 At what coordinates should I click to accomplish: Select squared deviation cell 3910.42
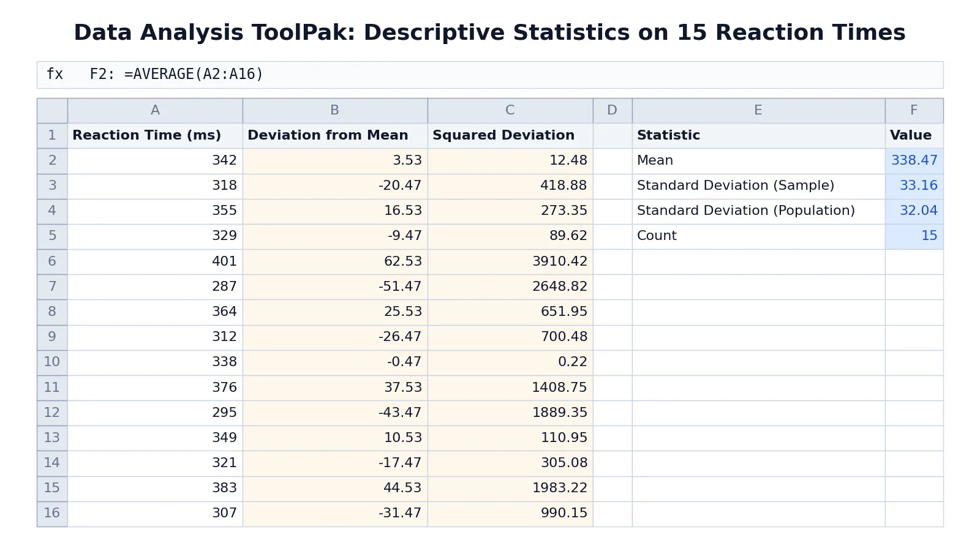(x=510, y=261)
